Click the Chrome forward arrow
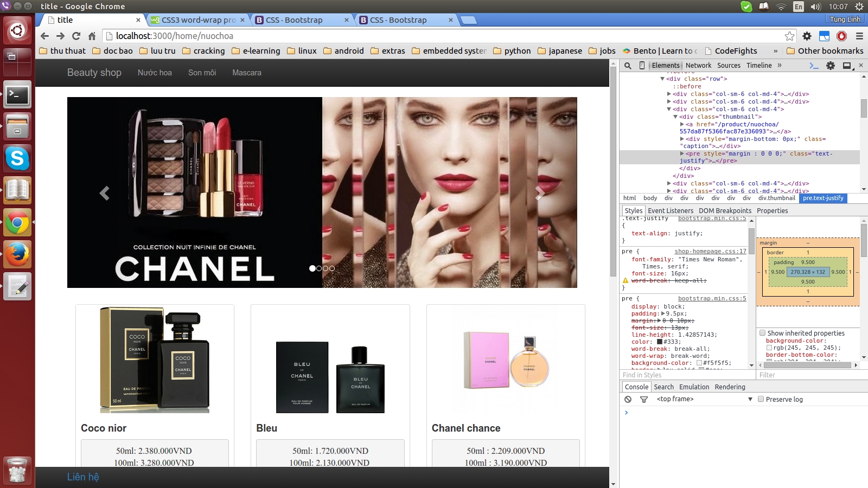Image resolution: width=868 pixels, height=488 pixels. coord(60,36)
